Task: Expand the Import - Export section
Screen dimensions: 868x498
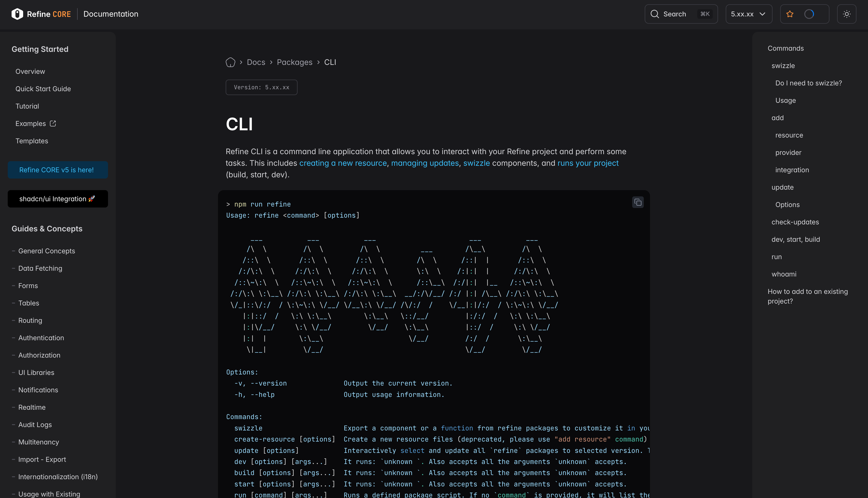Action: point(42,460)
